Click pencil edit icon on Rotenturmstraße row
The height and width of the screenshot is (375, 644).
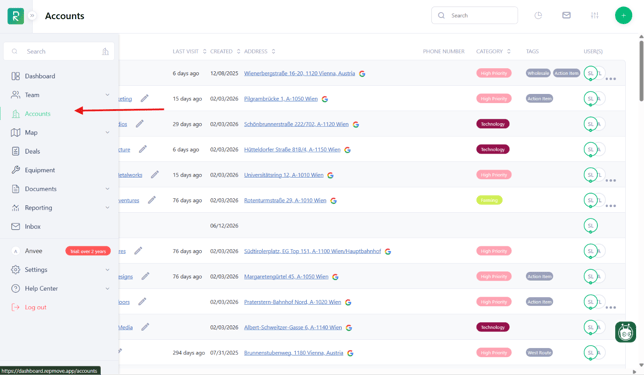(x=152, y=200)
